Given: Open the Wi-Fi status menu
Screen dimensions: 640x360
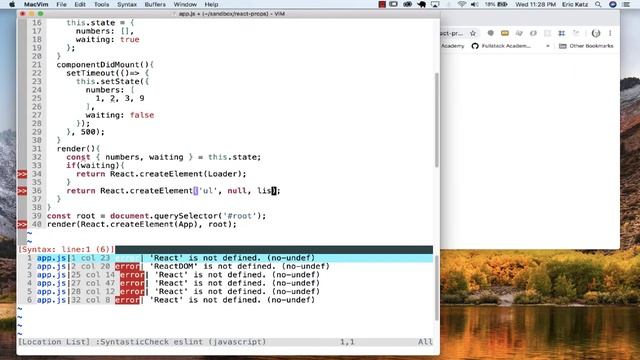Looking at the screenshot, I should 462,4.
